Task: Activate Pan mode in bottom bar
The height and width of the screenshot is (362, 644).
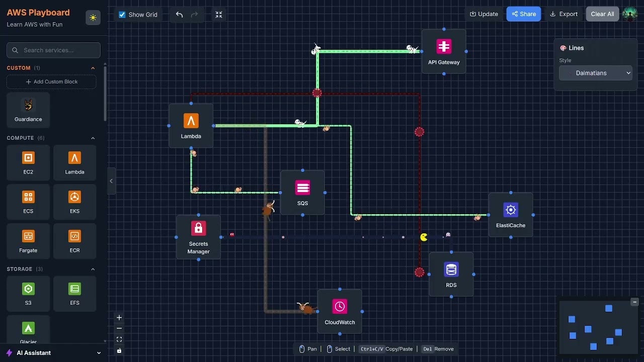Action: tap(307, 348)
